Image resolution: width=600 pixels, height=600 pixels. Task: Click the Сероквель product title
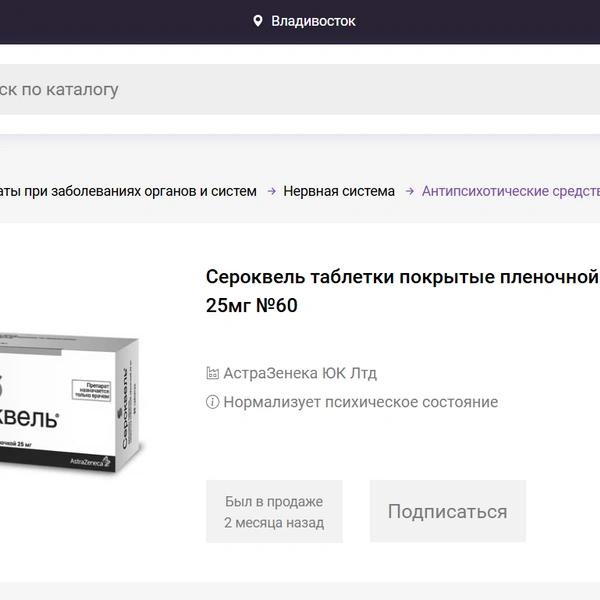pos(403,291)
